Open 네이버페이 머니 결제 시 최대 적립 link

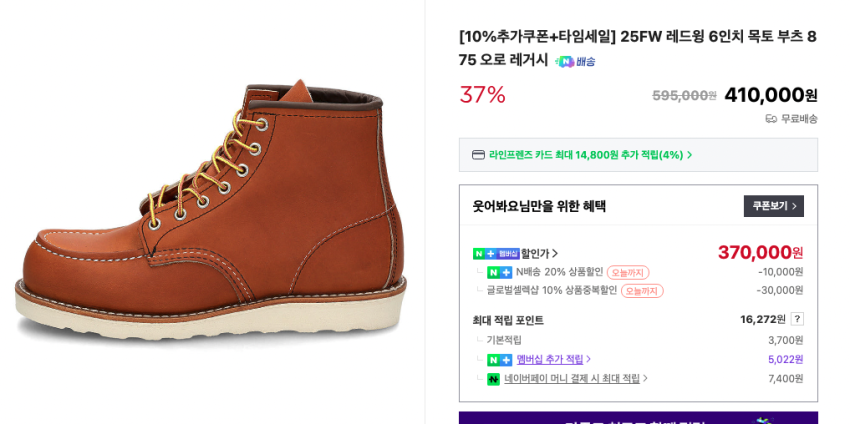point(571,379)
